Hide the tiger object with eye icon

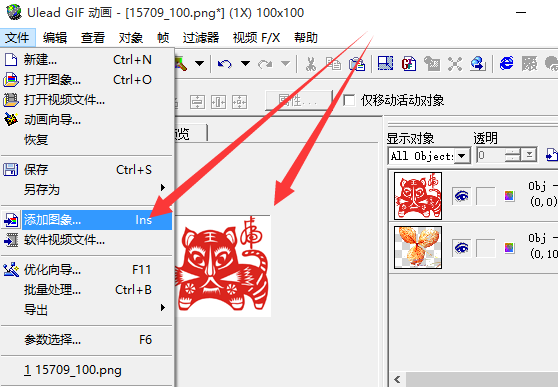[461, 196]
